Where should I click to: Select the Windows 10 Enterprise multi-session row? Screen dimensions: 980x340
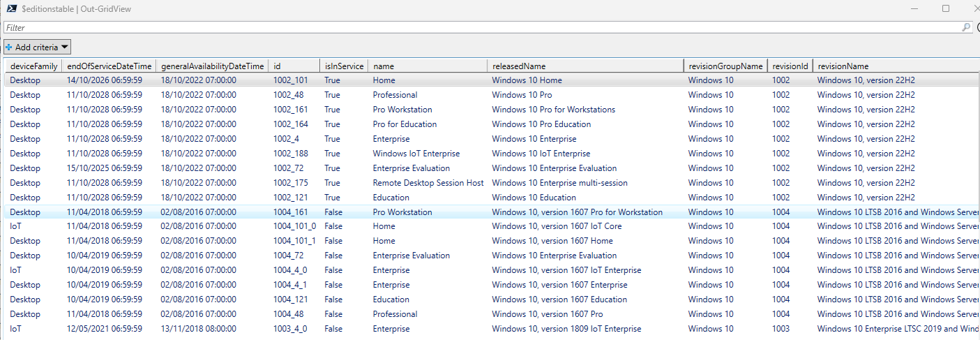(x=559, y=183)
